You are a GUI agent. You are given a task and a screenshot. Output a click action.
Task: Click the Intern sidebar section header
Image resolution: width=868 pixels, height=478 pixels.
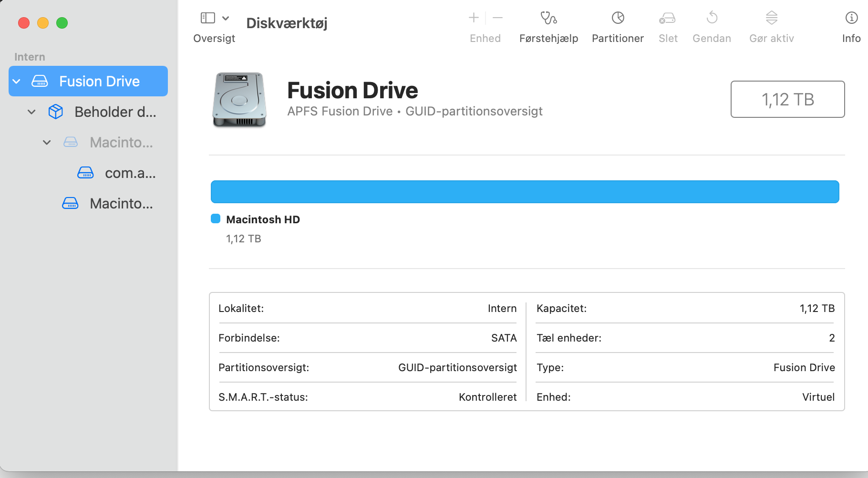pyautogui.click(x=30, y=57)
